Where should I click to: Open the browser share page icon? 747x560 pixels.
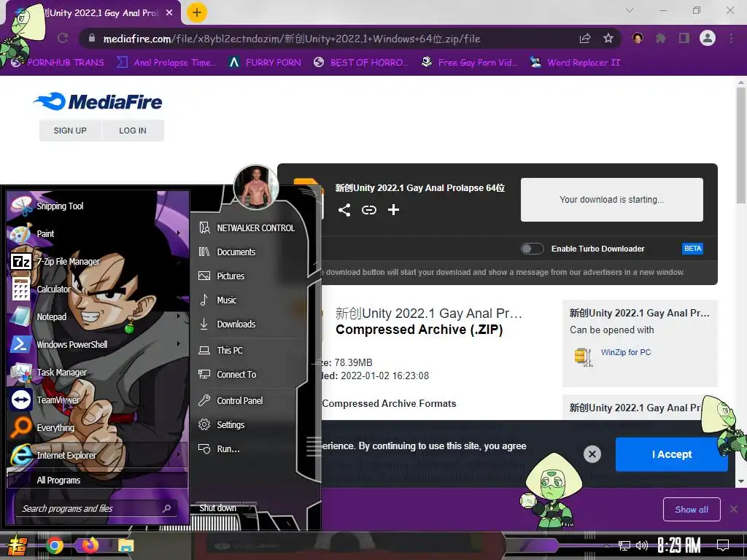pos(585,38)
